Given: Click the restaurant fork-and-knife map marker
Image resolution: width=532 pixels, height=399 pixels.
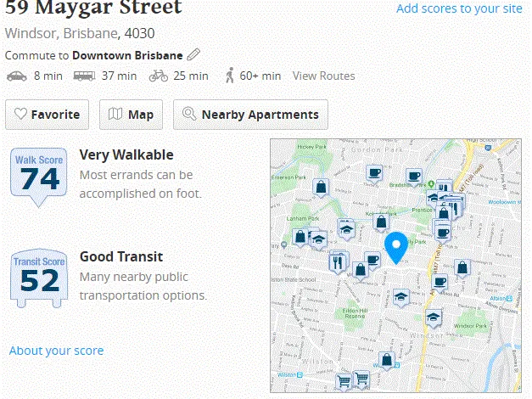Looking at the screenshot, I should [338, 262].
